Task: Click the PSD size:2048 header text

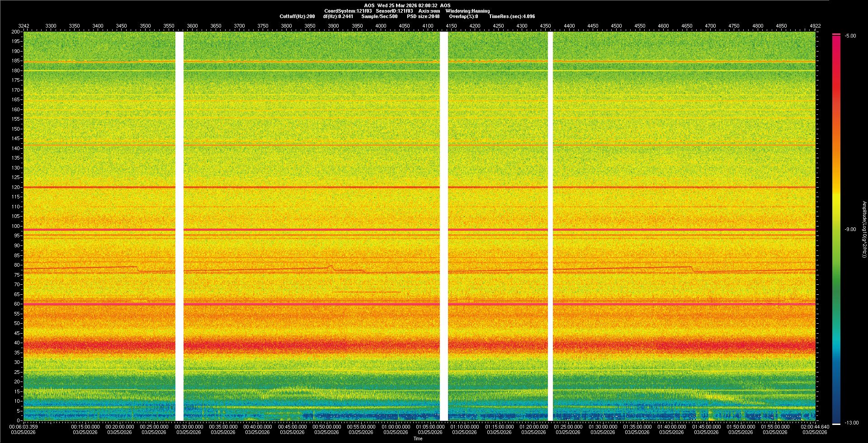Action: point(423,16)
